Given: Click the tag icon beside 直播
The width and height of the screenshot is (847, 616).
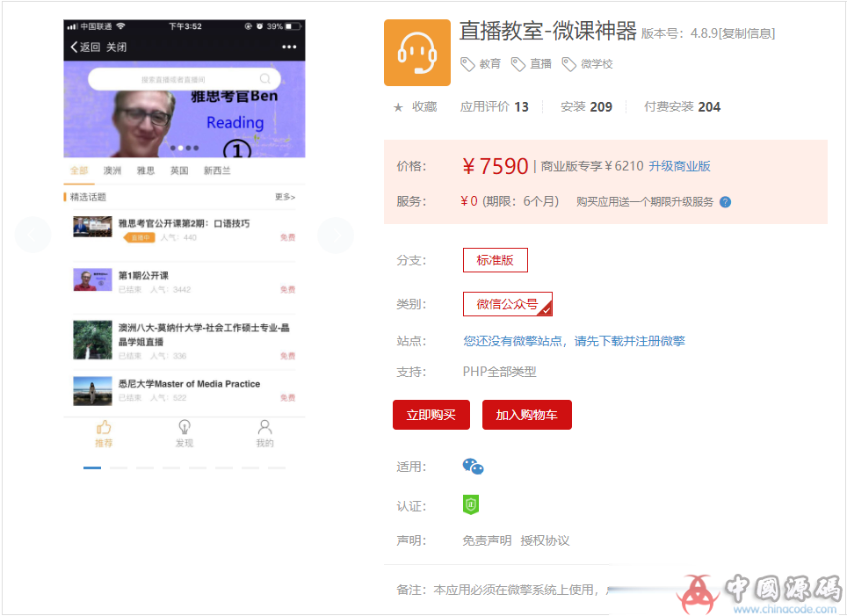Looking at the screenshot, I should [518, 64].
